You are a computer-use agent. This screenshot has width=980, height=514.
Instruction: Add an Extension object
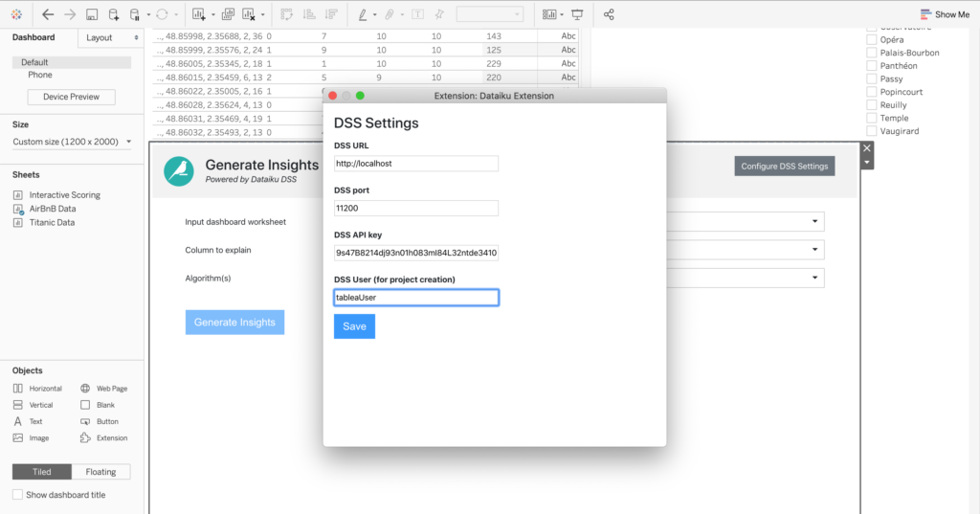point(103,438)
